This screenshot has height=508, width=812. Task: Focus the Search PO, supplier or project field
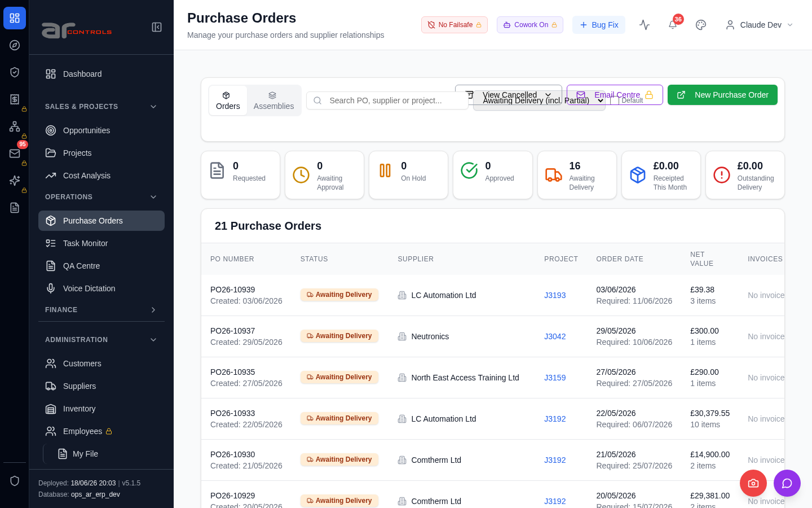[387, 100]
